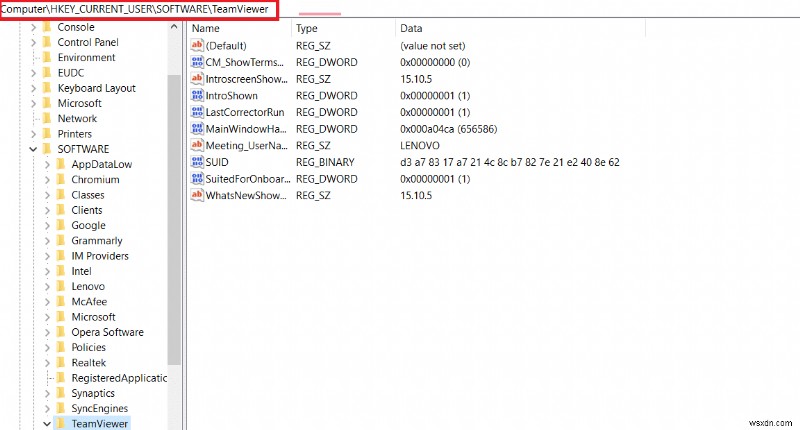
Task: Select the IM Providers tree key
Action: pos(100,256)
